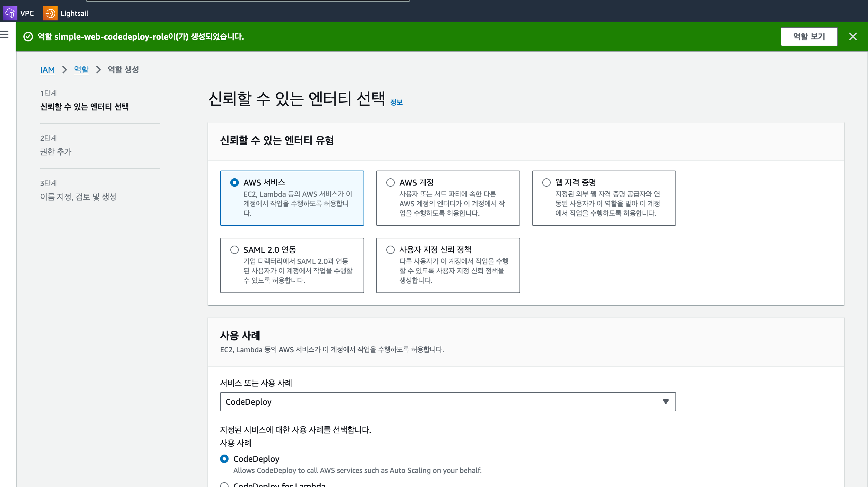Select the AWS 계정 radio option
Image resolution: width=868 pixels, height=487 pixels.
(x=390, y=183)
